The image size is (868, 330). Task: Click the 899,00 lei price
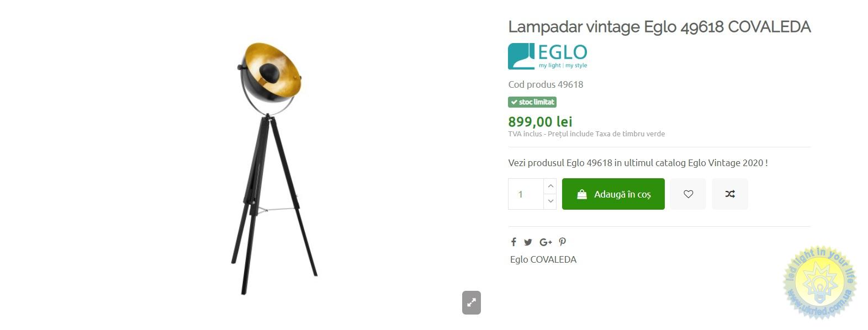click(540, 121)
